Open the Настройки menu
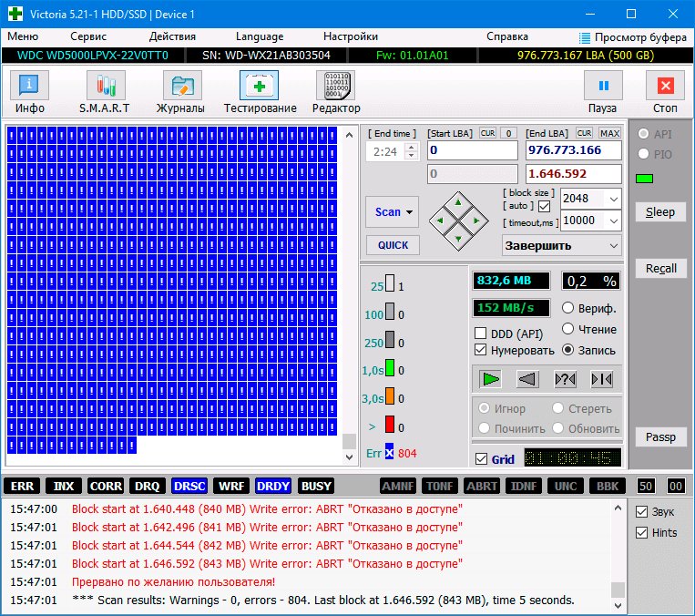The image size is (695, 616). (350, 37)
